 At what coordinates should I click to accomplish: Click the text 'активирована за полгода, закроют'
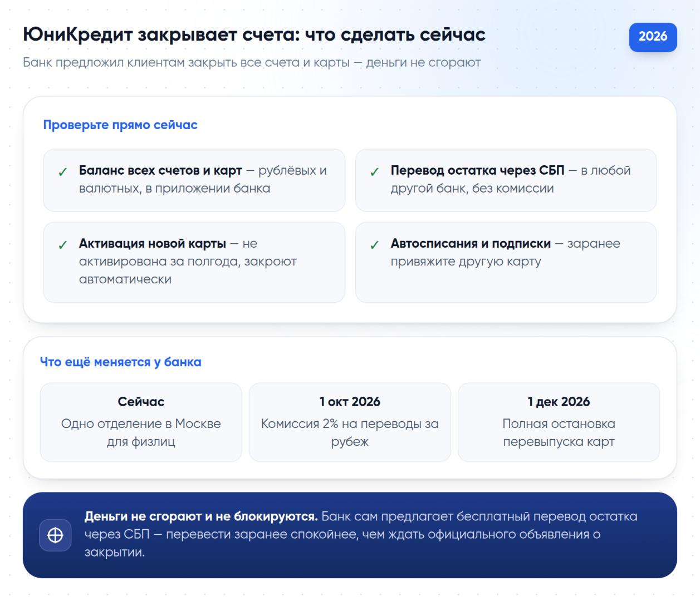pos(188,262)
